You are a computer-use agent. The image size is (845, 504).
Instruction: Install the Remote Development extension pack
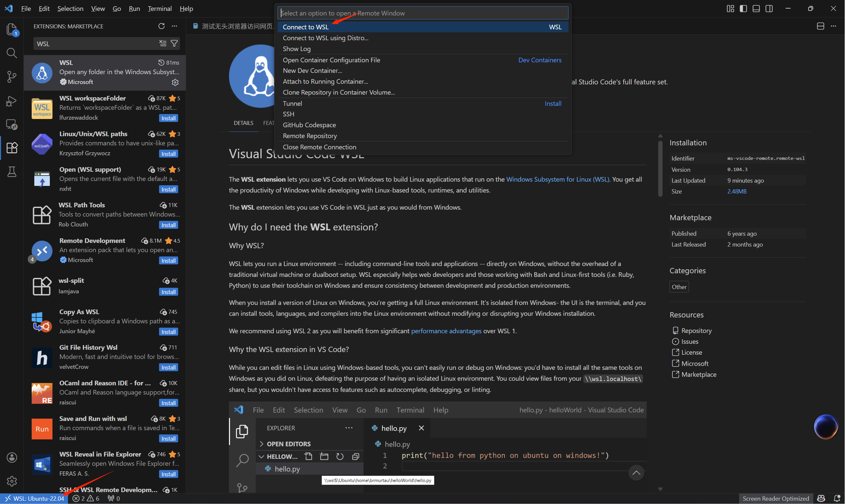168,261
